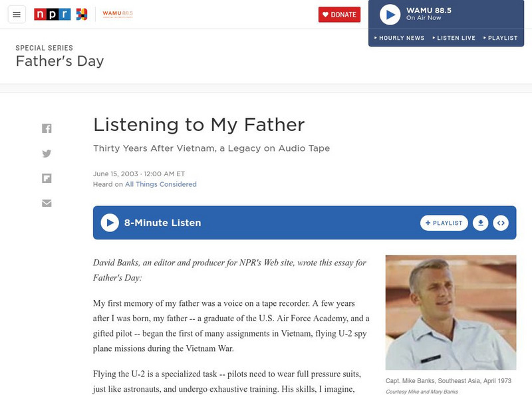The height and width of the screenshot is (395, 532).
Task: Share article on Flipboard
Action: (x=47, y=178)
